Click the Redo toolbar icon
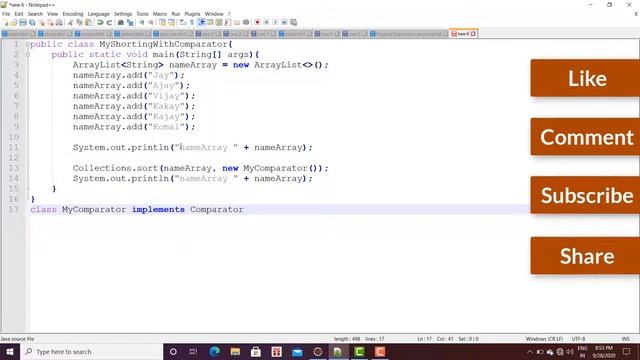 (109, 22)
